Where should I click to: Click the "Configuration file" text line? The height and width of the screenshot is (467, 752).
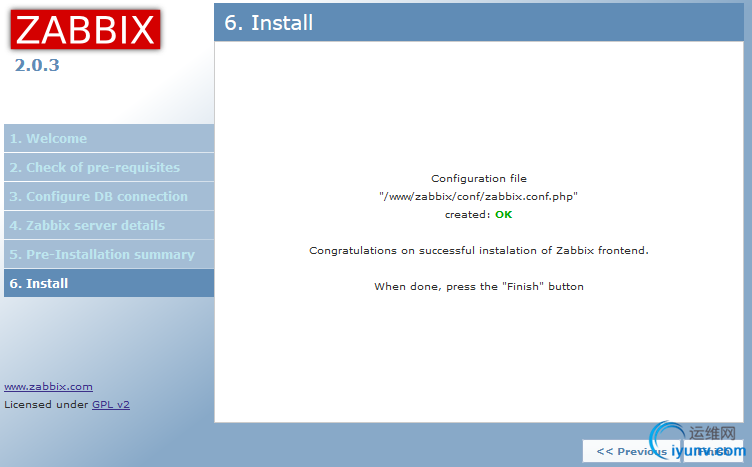(x=479, y=178)
